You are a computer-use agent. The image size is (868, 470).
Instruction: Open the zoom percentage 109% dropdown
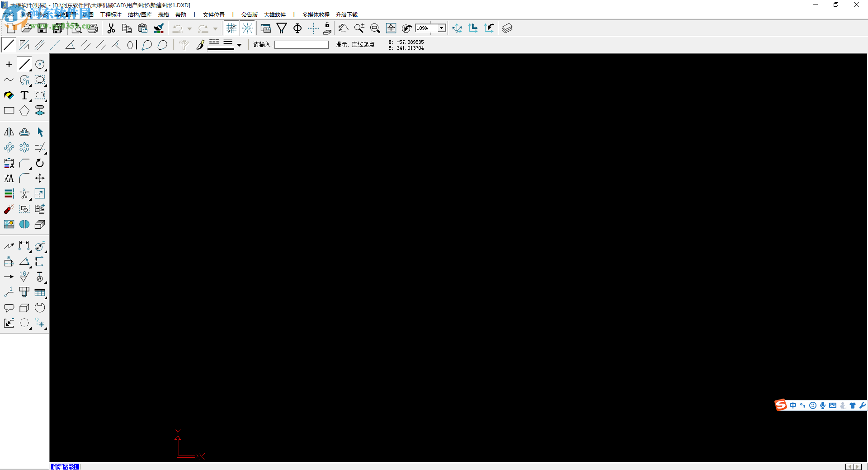click(x=441, y=28)
